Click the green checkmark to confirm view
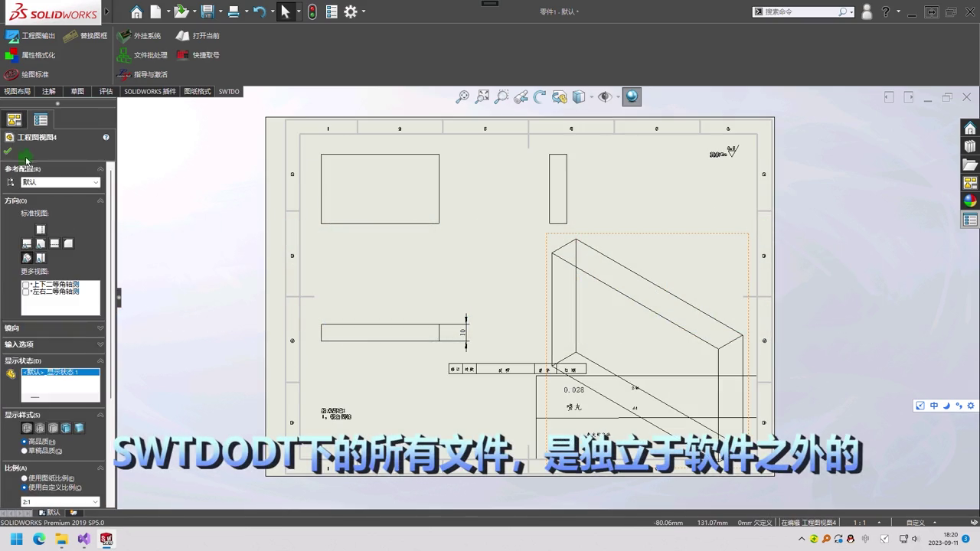This screenshot has width=980, height=551. pos(8,152)
